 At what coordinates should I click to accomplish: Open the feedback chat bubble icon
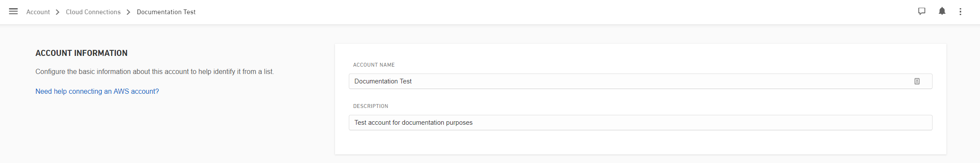coord(922,12)
